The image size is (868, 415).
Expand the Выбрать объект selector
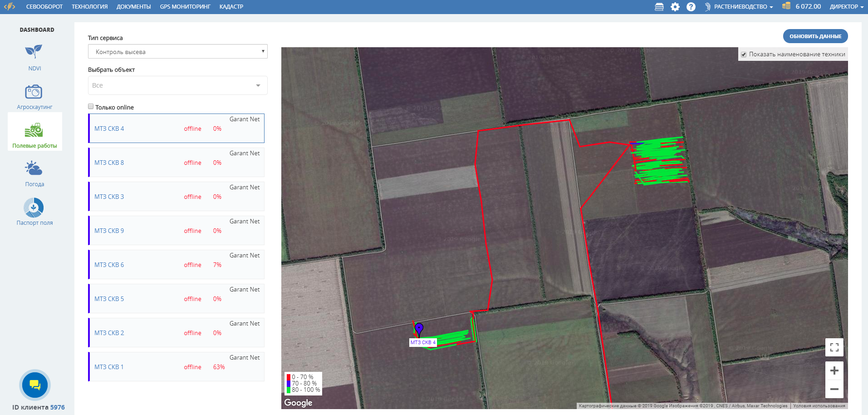pos(177,85)
